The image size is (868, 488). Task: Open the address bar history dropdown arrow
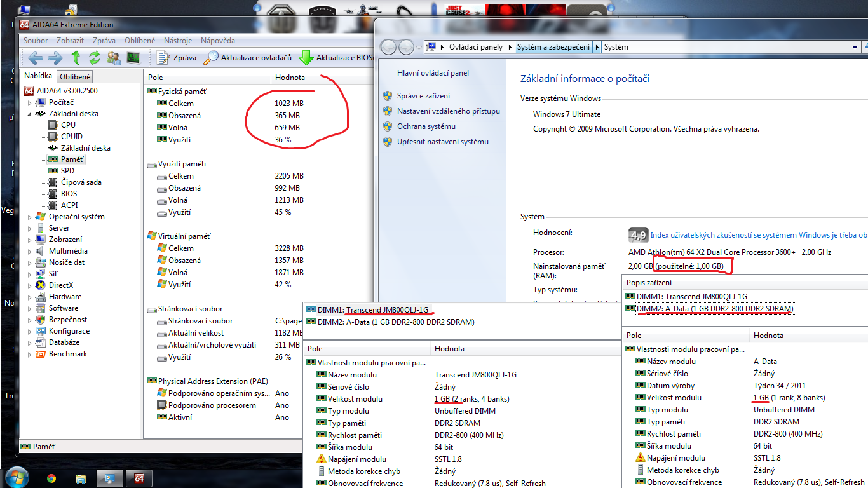(855, 47)
